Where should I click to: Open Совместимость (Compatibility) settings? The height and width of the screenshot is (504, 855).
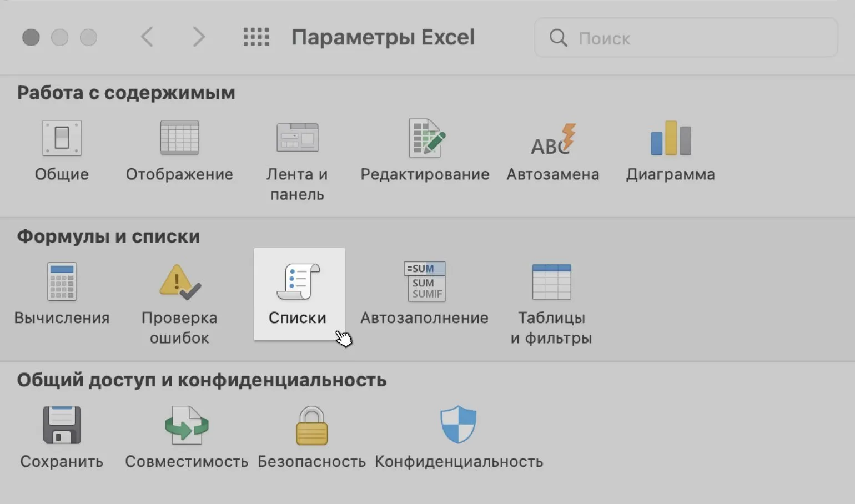[187, 426]
